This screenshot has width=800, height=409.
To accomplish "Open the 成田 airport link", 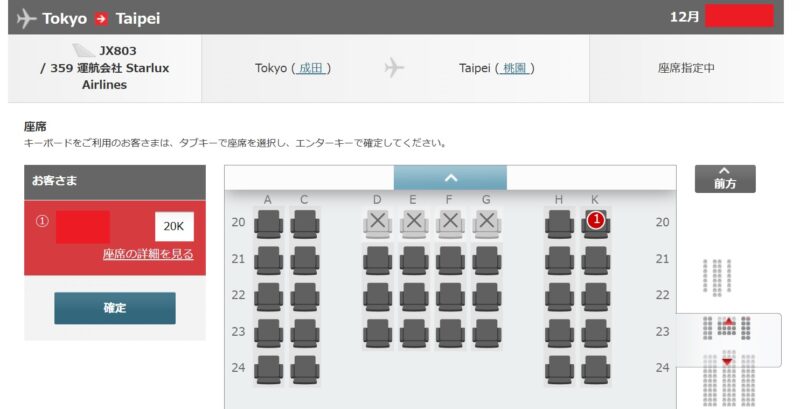I will [x=311, y=68].
